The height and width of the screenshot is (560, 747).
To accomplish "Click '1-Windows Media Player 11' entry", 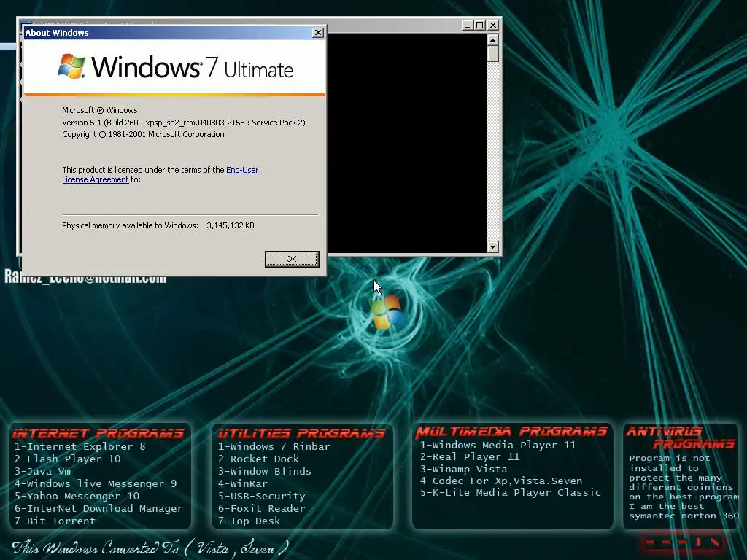I will tap(498, 445).
